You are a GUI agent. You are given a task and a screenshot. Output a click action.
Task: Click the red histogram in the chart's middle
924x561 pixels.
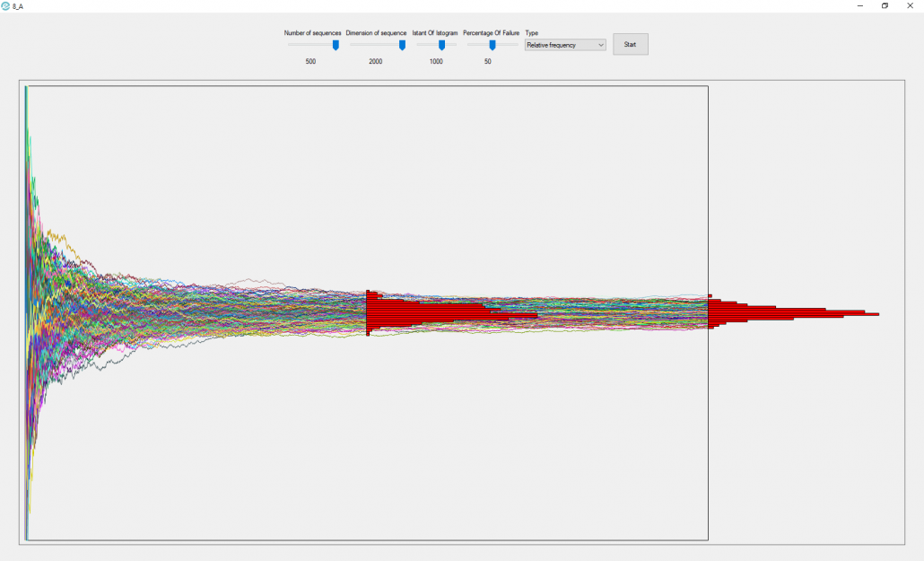pos(422,312)
